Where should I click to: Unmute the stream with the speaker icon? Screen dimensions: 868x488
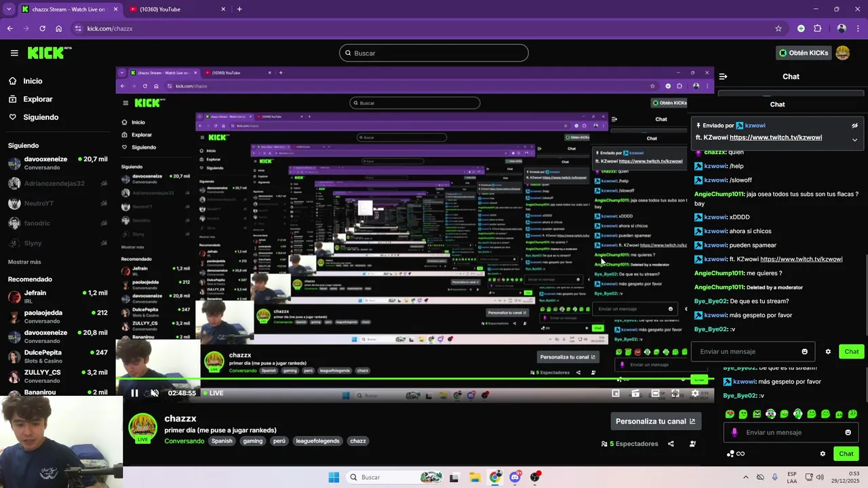click(155, 393)
